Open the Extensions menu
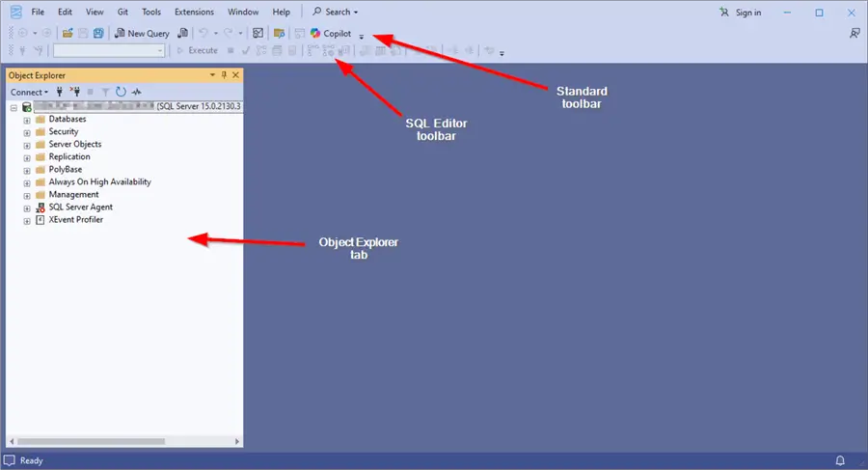 [194, 12]
